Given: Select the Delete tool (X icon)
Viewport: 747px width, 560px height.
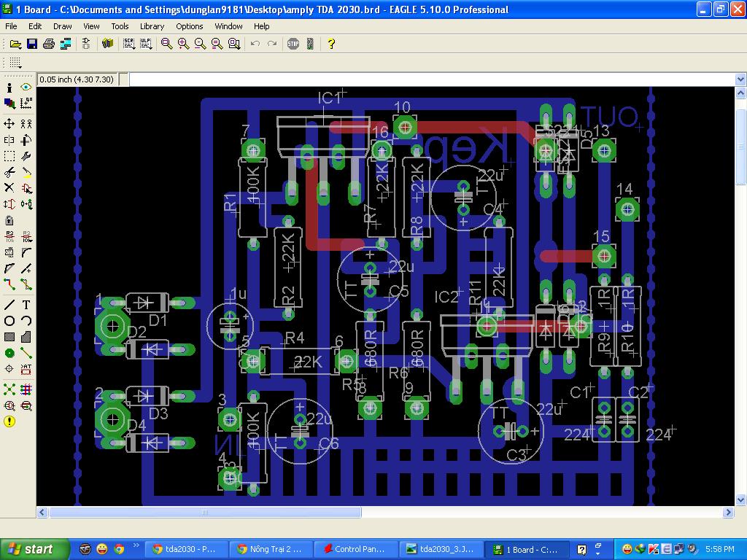Looking at the screenshot, I should coord(9,188).
